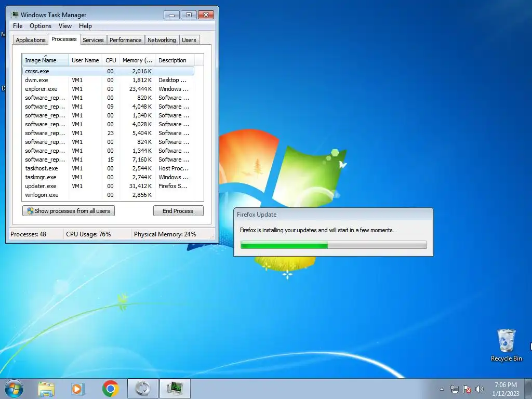The height and width of the screenshot is (399, 532).
Task: Click the Firefox S... description cell
Action: point(172,186)
